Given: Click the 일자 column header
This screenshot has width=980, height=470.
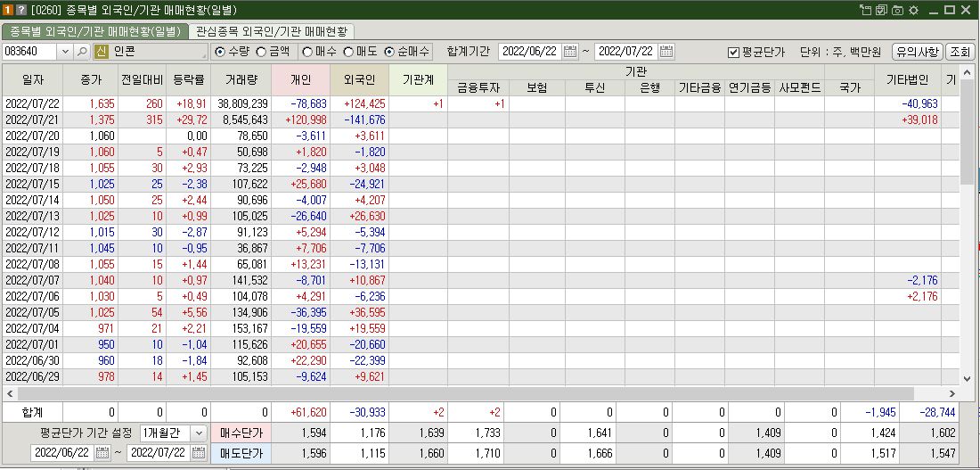Looking at the screenshot, I should [x=32, y=79].
